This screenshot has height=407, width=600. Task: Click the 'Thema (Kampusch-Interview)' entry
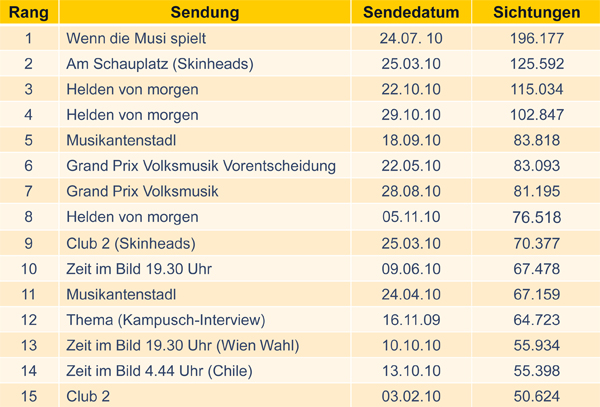(x=165, y=319)
